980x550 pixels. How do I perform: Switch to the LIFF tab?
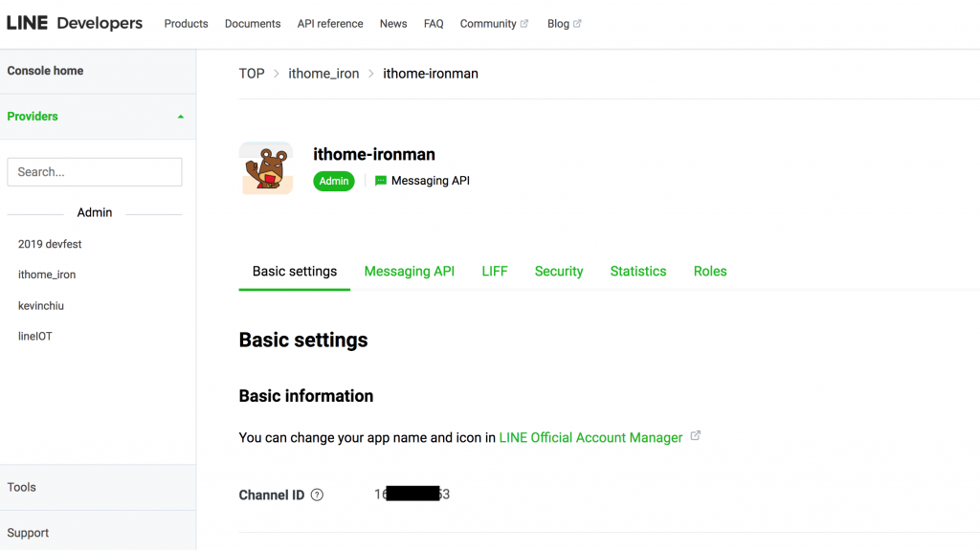(x=495, y=272)
